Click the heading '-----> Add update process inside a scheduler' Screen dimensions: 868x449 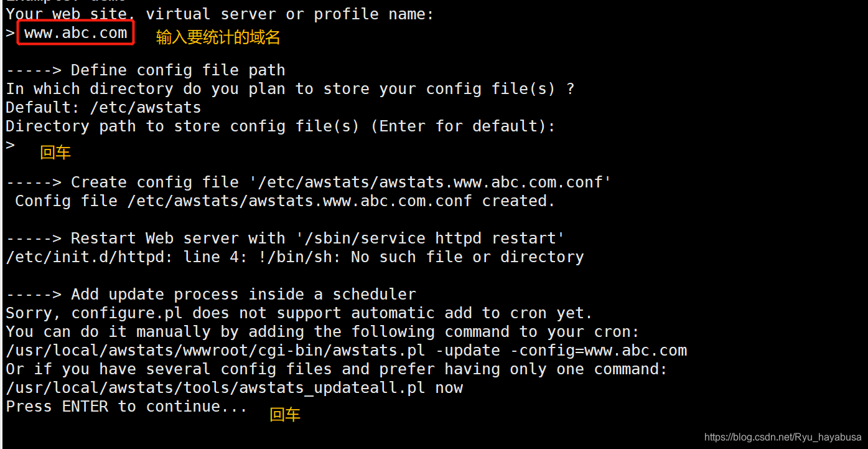pyautogui.click(x=211, y=295)
